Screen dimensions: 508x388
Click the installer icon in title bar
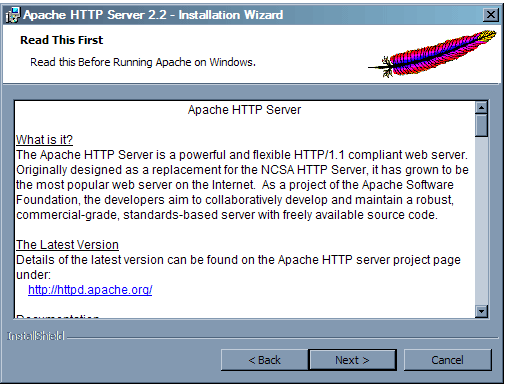(13, 15)
